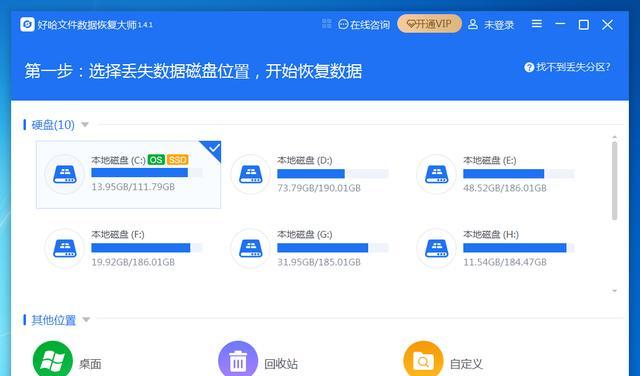Open 找不到丢失分区? help link
This screenshot has width=640, height=376.
pos(567,67)
